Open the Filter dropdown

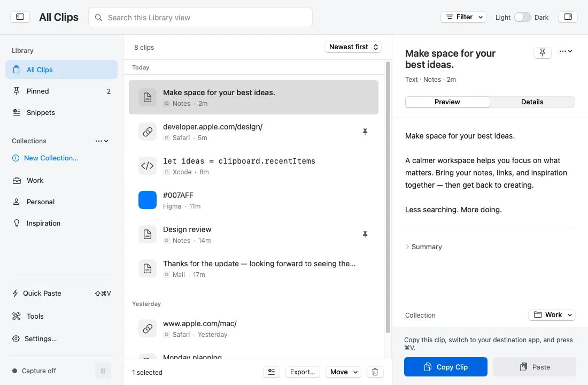click(x=463, y=17)
